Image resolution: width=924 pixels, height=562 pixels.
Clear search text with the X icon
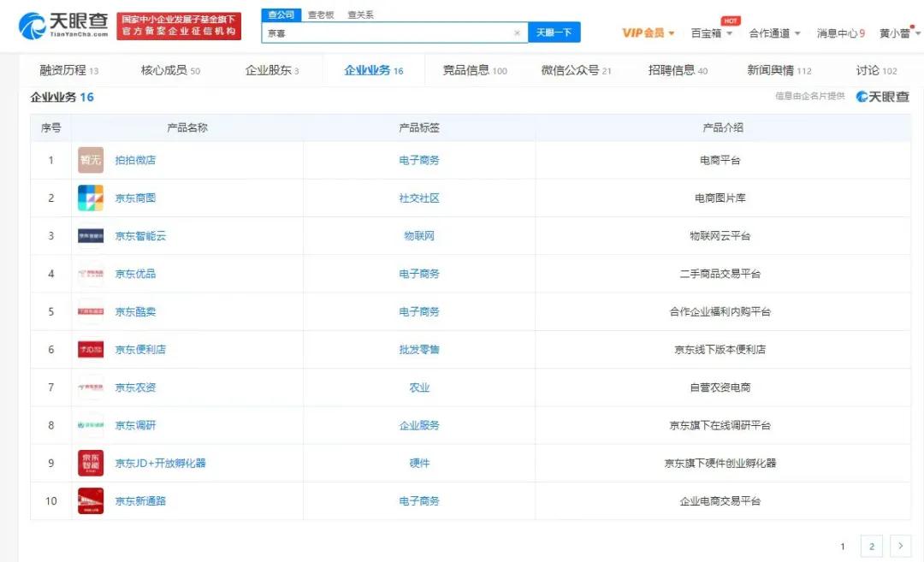pos(517,33)
